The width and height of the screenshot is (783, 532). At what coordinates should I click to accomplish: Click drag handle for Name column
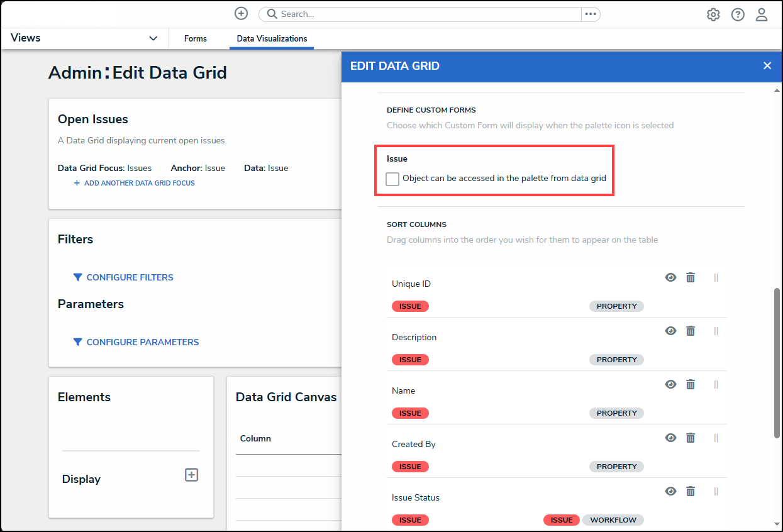coord(716,384)
